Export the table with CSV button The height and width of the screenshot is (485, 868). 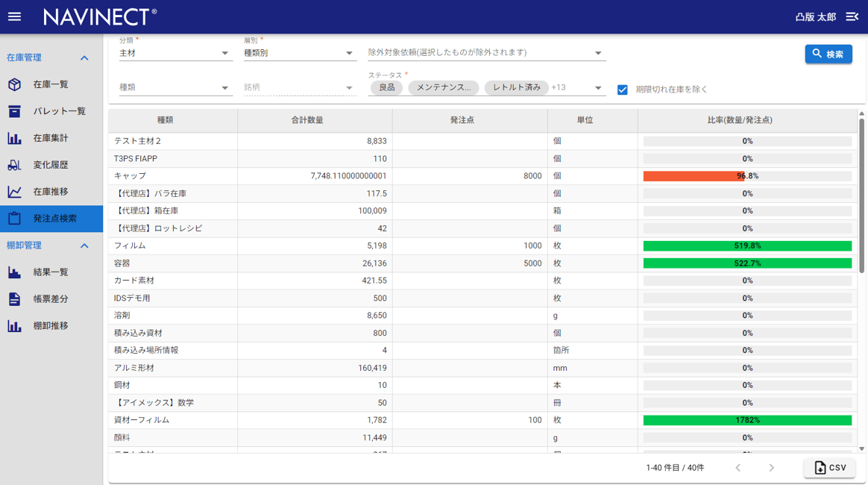click(829, 468)
